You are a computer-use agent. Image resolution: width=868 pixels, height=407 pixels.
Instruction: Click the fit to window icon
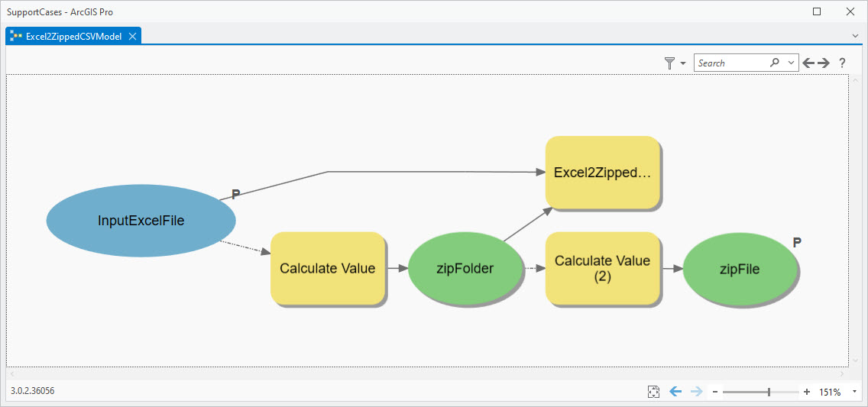[x=653, y=392]
